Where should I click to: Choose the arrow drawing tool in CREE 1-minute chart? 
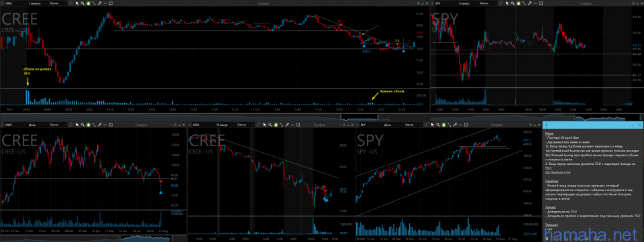tap(99, 3)
